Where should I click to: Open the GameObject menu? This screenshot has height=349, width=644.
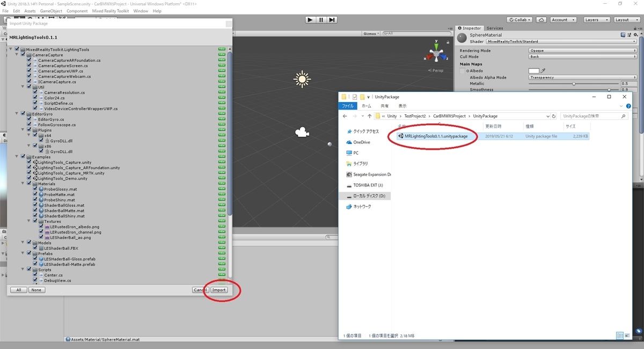[x=51, y=11]
